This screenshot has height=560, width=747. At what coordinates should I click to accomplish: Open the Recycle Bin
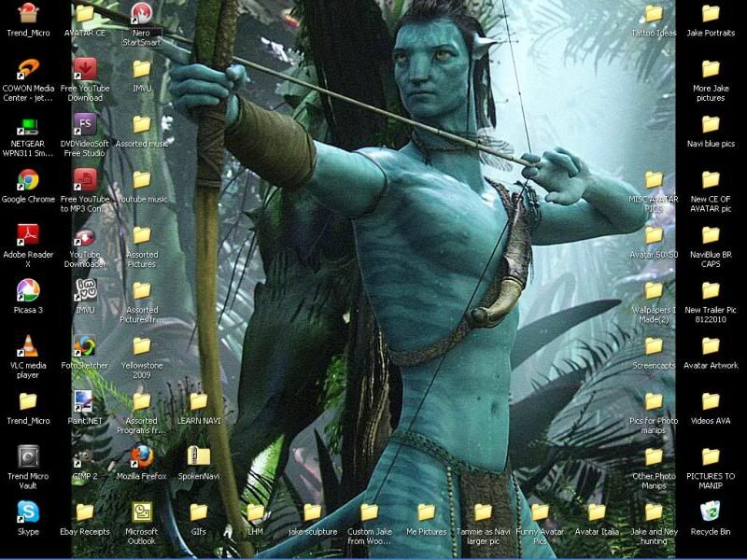[x=711, y=511]
